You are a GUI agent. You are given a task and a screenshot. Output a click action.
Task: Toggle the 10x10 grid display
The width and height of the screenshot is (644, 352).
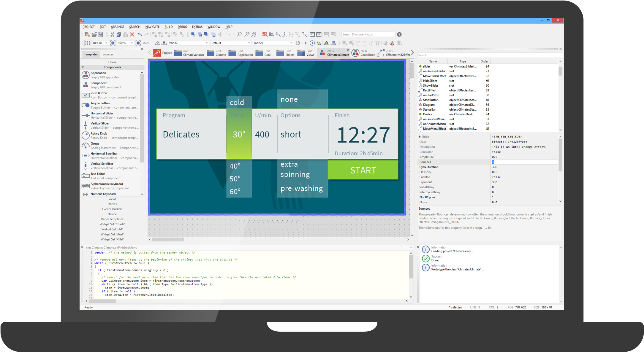[x=88, y=43]
